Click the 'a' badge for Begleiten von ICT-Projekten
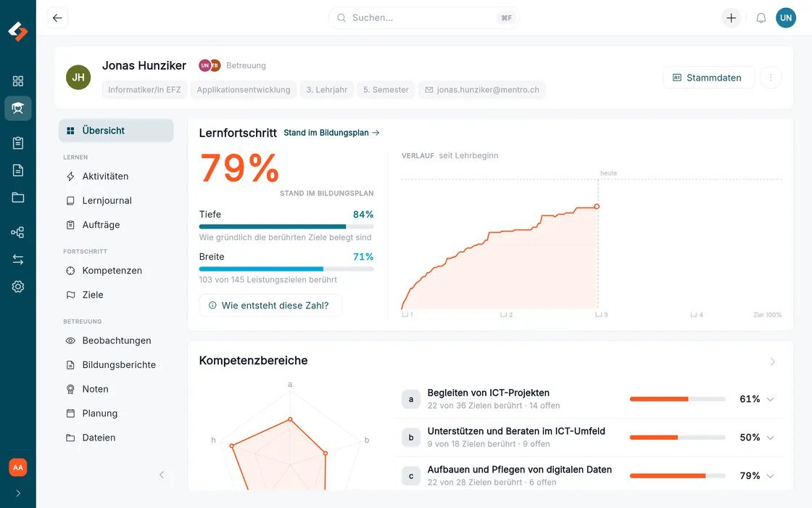Screen dimensions: 812x508 tap(411, 399)
